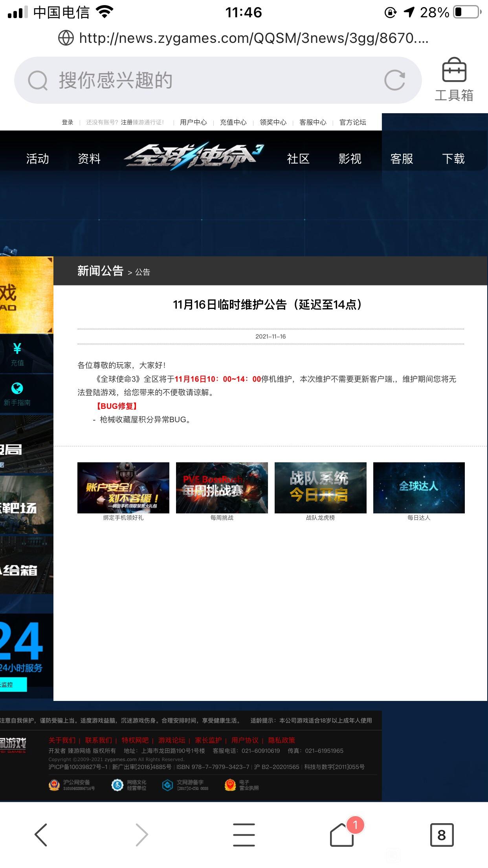Open the 充值中心 link
Viewport: 488px width, 868px height.
(x=233, y=122)
